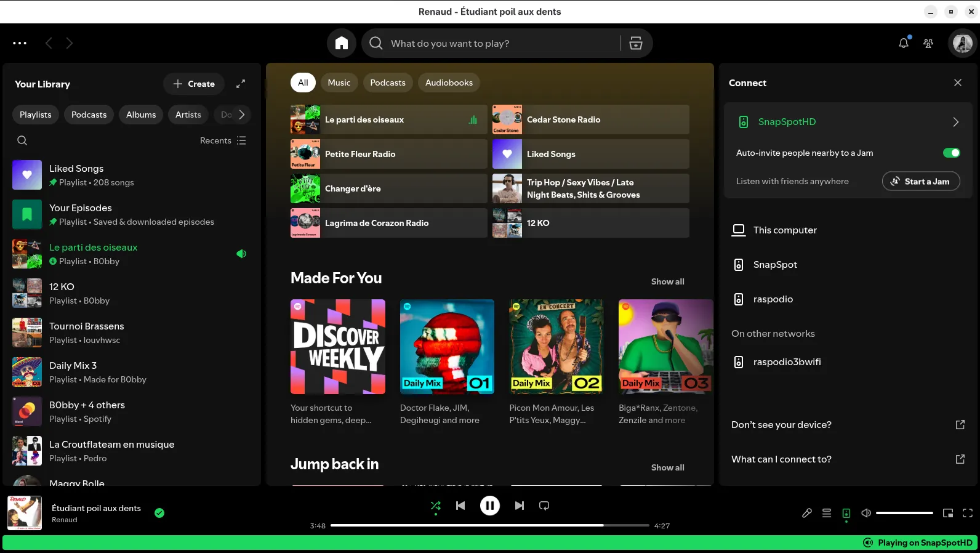Open Discover Weekly cover
This screenshot has height=553, width=980.
[x=338, y=347]
